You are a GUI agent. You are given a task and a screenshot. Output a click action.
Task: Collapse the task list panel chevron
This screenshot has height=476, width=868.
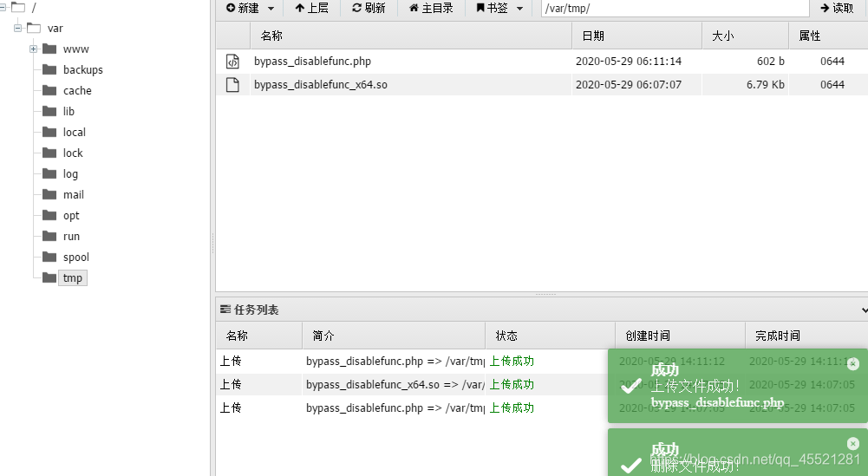[865, 310]
